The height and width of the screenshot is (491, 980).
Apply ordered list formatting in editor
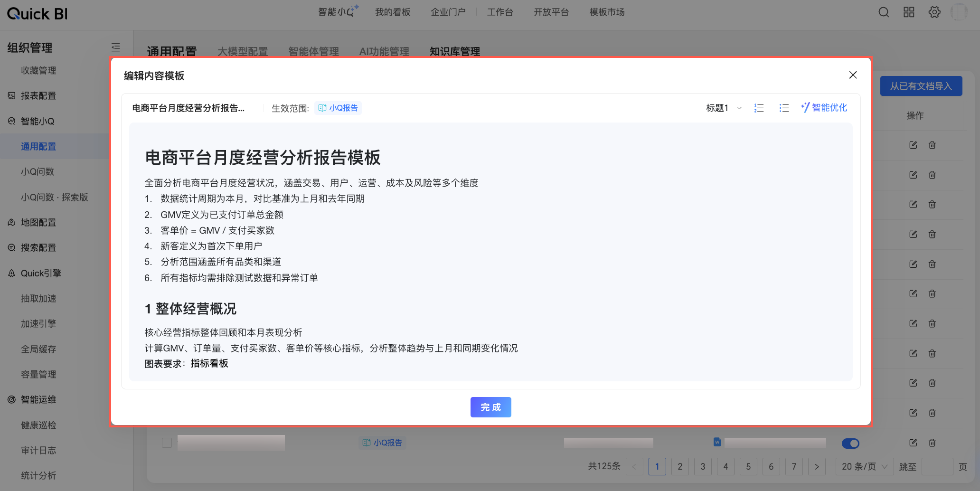pyautogui.click(x=759, y=108)
